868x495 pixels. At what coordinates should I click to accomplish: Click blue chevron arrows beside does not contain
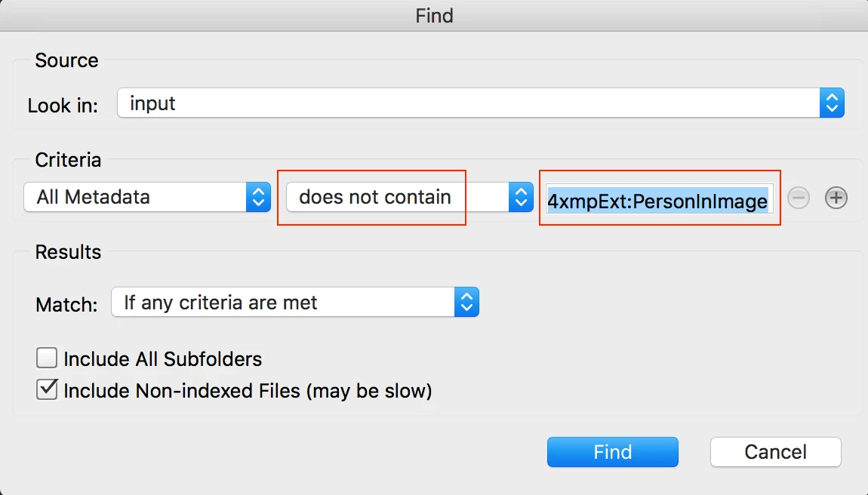521,198
